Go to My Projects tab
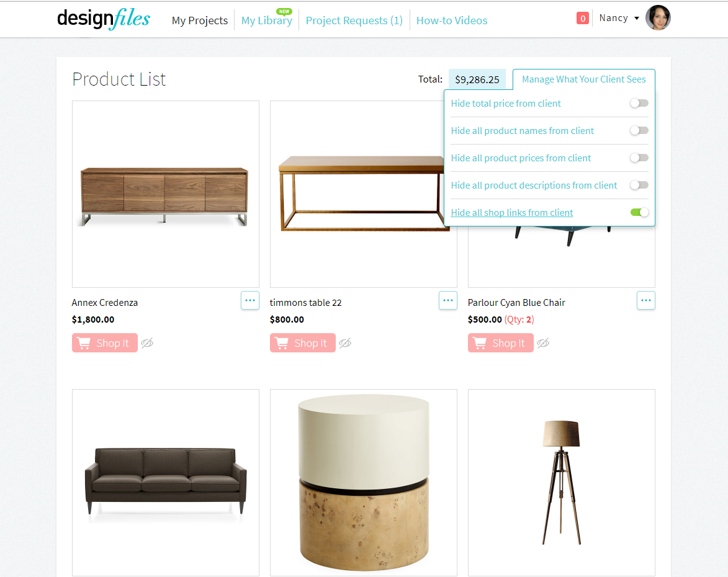 point(200,20)
